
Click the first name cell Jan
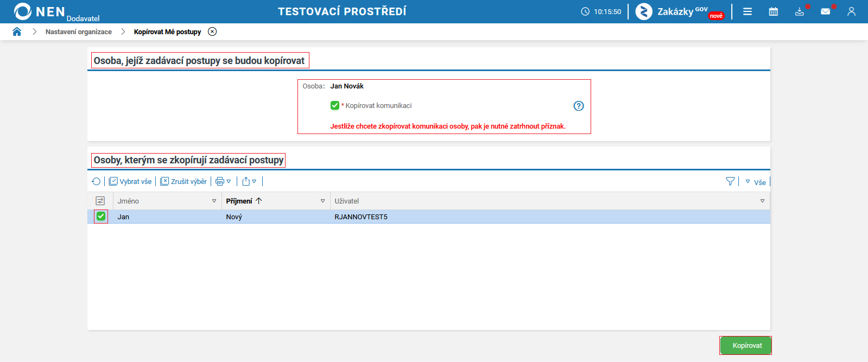123,217
